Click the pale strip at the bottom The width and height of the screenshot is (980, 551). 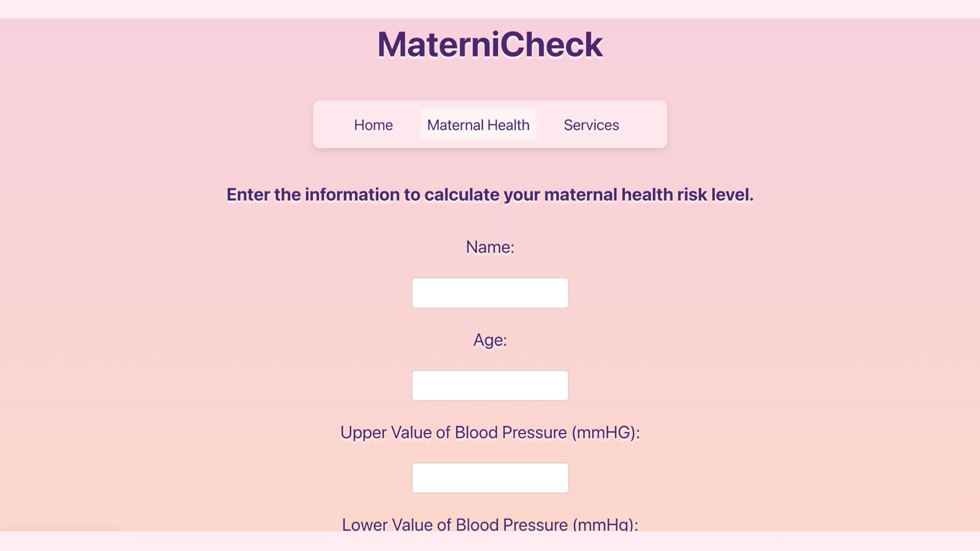(x=490, y=541)
